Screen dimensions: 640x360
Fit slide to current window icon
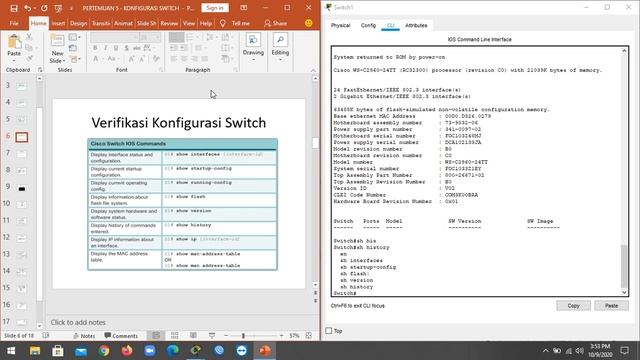[x=309, y=336]
